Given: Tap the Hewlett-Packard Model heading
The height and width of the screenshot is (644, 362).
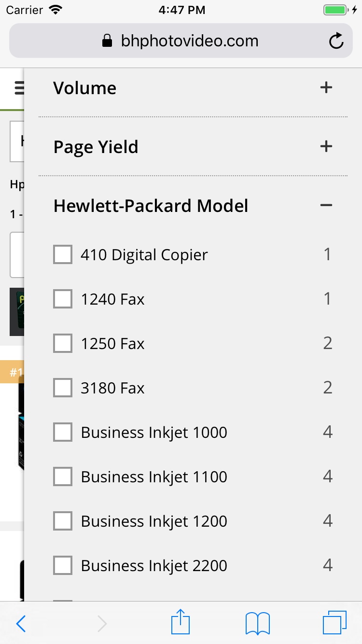Looking at the screenshot, I should (x=151, y=206).
